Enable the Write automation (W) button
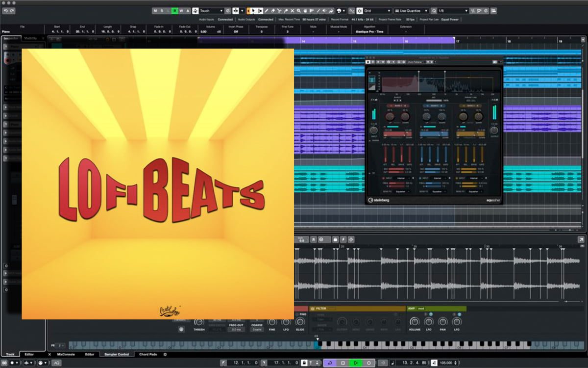The width and height of the screenshot is (588, 368). [181, 11]
